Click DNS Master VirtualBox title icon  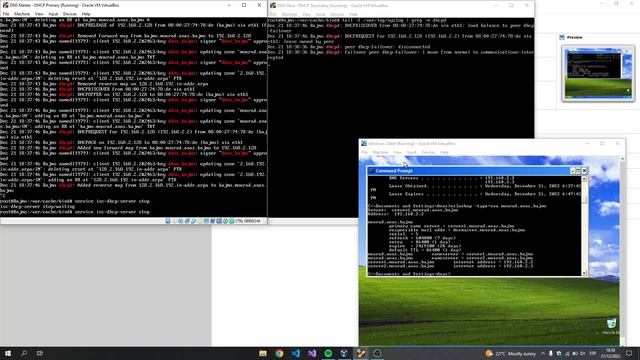[x=5, y=5]
